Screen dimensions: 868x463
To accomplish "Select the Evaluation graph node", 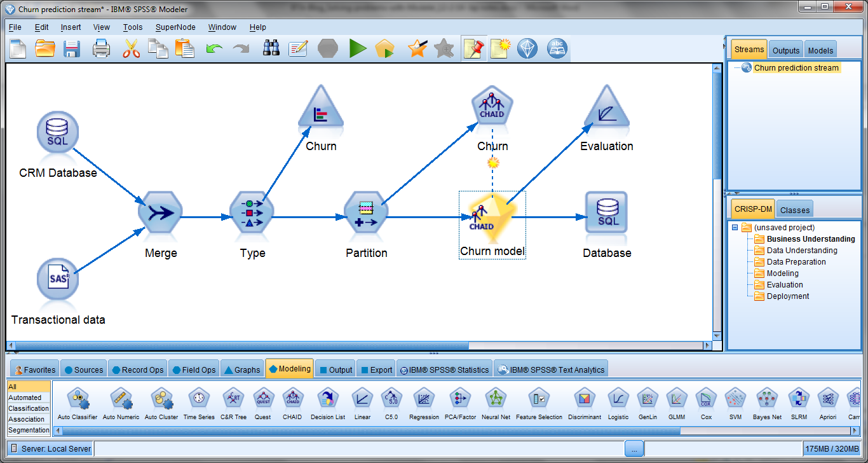I will click(607, 107).
